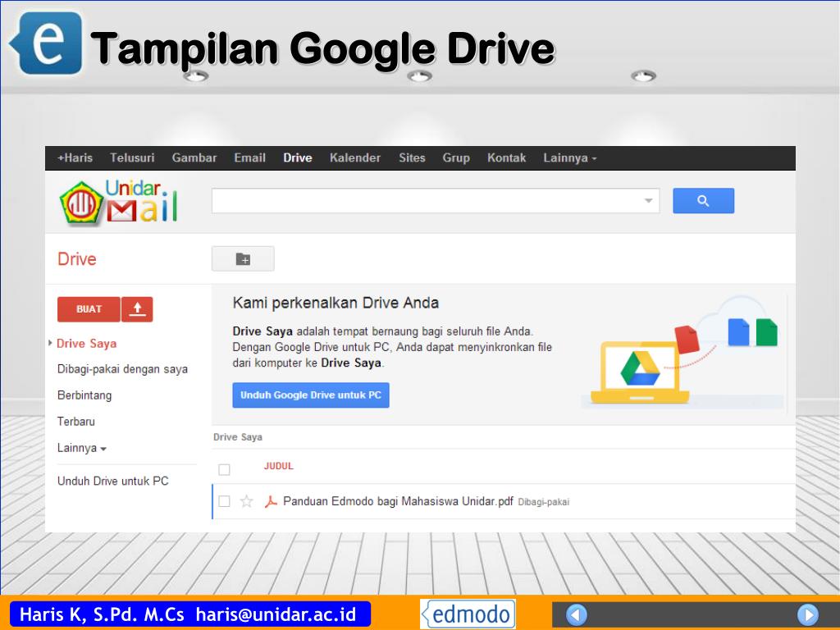Click the blue magnifier search button

tap(703, 201)
